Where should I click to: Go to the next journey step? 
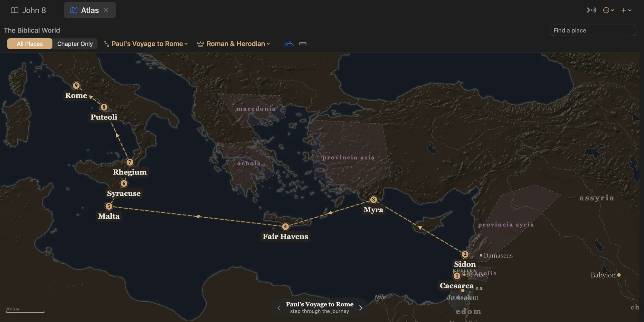point(361,308)
